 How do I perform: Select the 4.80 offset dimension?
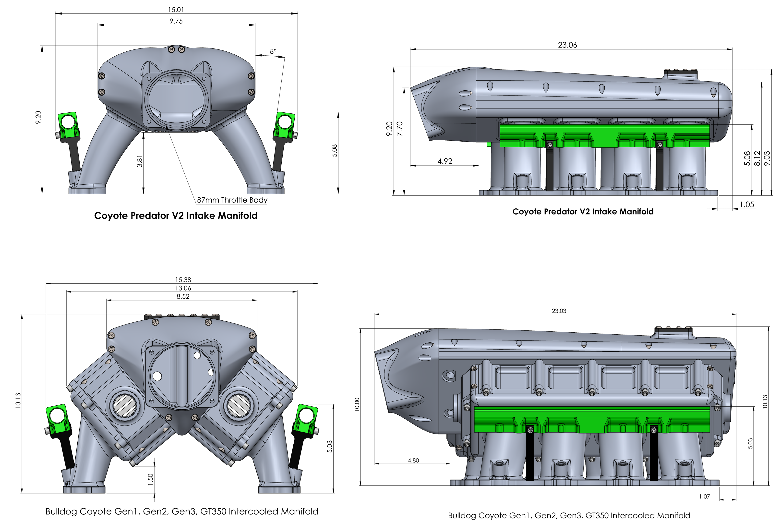pyautogui.click(x=413, y=460)
